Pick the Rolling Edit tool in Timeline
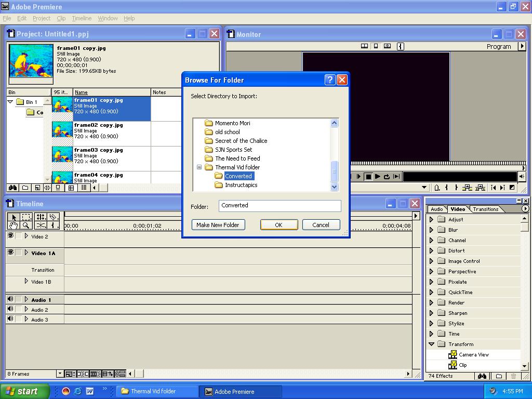The image size is (532, 399). click(x=41, y=217)
